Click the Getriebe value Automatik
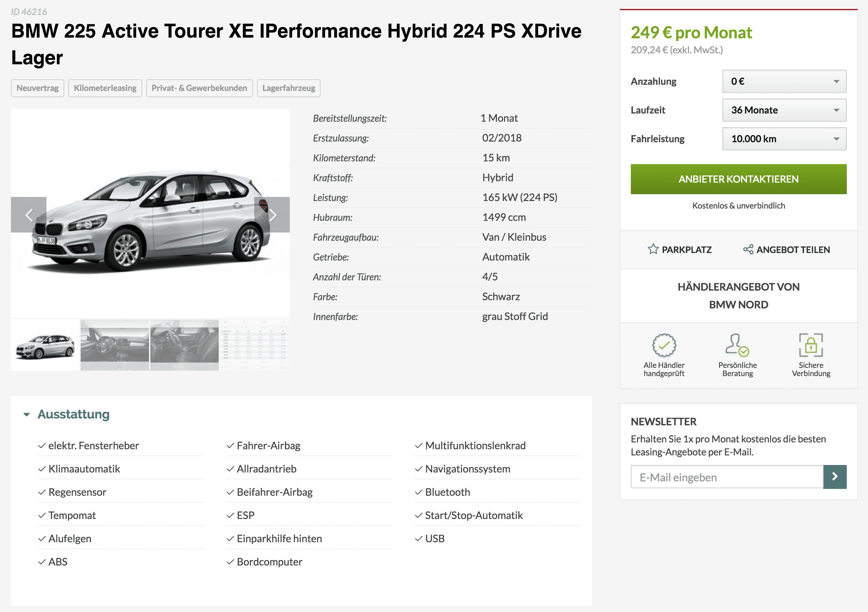This screenshot has width=868, height=612. (x=506, y=257)
